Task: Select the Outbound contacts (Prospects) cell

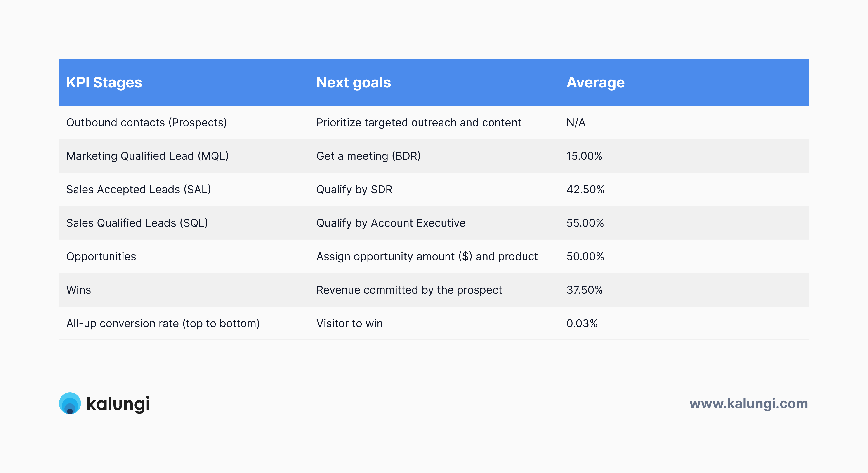Action: 146,123
